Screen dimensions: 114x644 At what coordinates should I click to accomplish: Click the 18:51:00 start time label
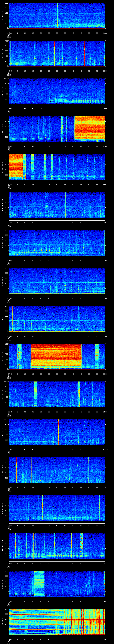coord(9,147)
